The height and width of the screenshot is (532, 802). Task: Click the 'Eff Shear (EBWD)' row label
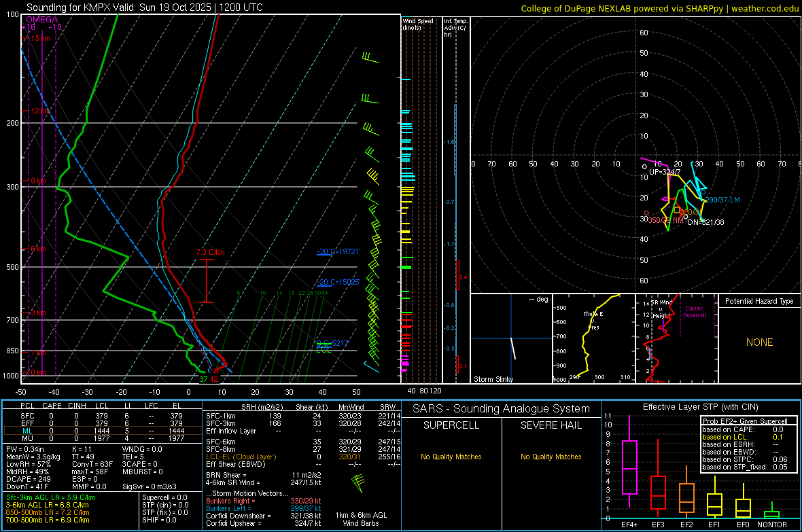[236, 465]
